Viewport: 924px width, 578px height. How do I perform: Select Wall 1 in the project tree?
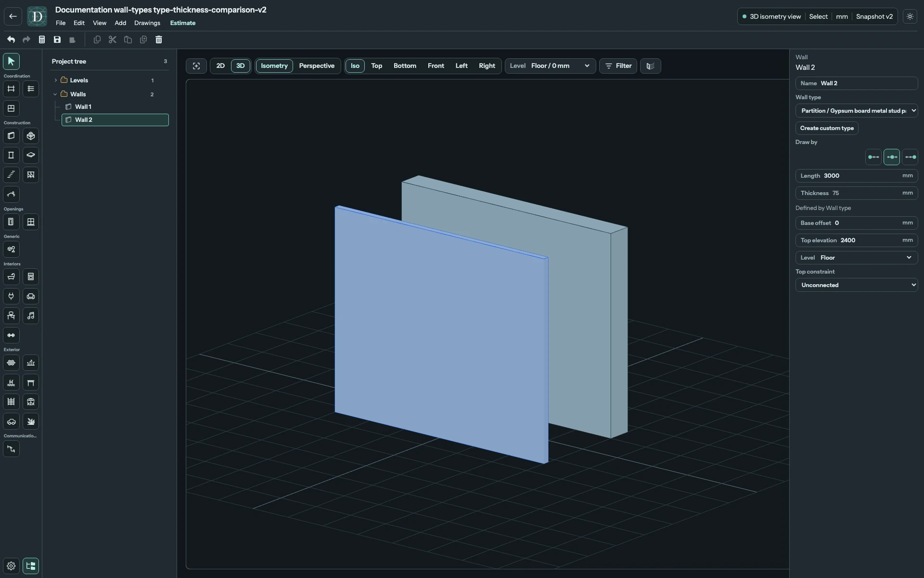115,107
